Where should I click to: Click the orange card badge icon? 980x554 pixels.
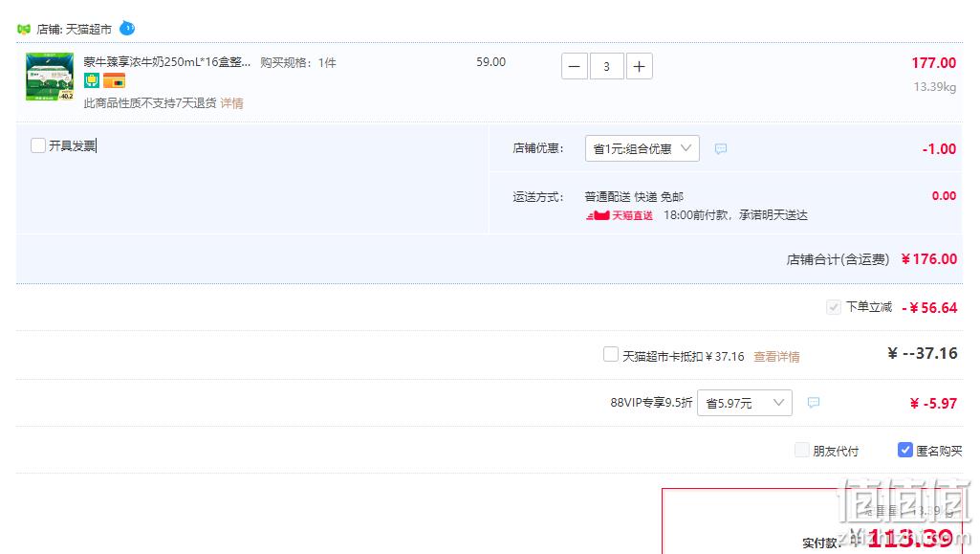click(115, 80)
